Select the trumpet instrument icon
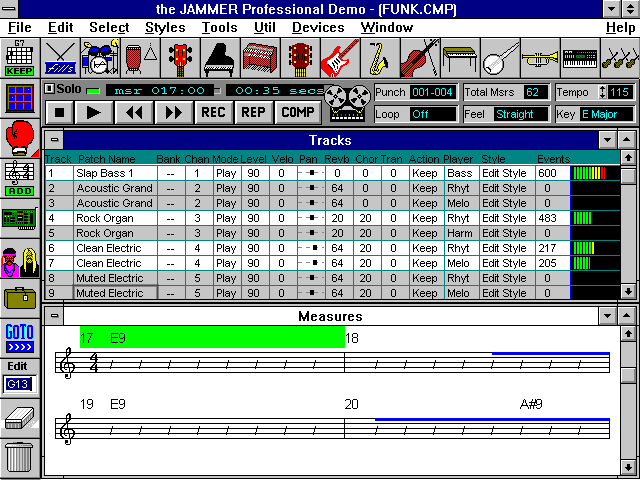 539,59
